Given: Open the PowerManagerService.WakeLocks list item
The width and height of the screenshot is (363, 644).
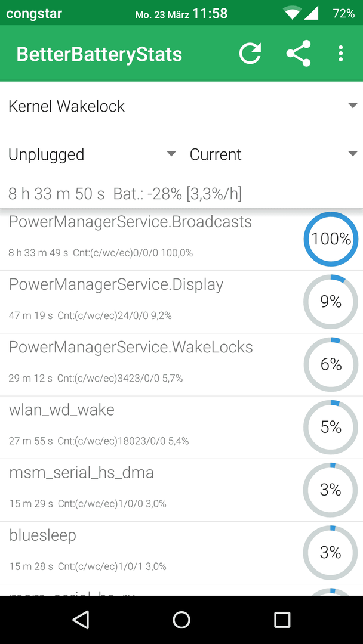Looking at the screenshot, I should coord(181,365).
